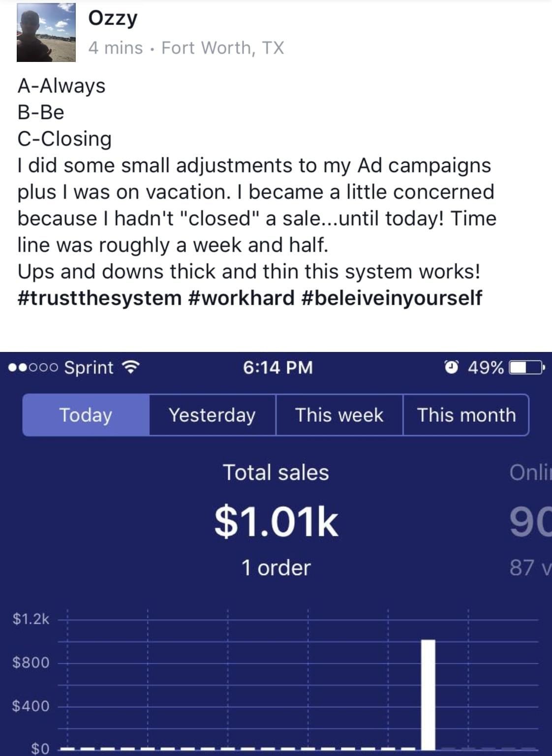The width and height of the screenshot is (552, 756).
Task: Tap the 1 order count label
Action: pyautogui.click(x=276, y=568)
